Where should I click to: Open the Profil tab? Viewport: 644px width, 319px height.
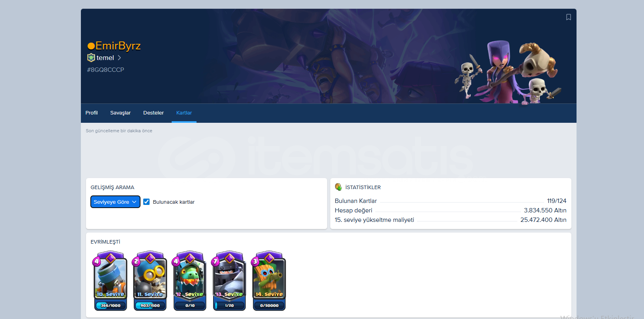92,113
